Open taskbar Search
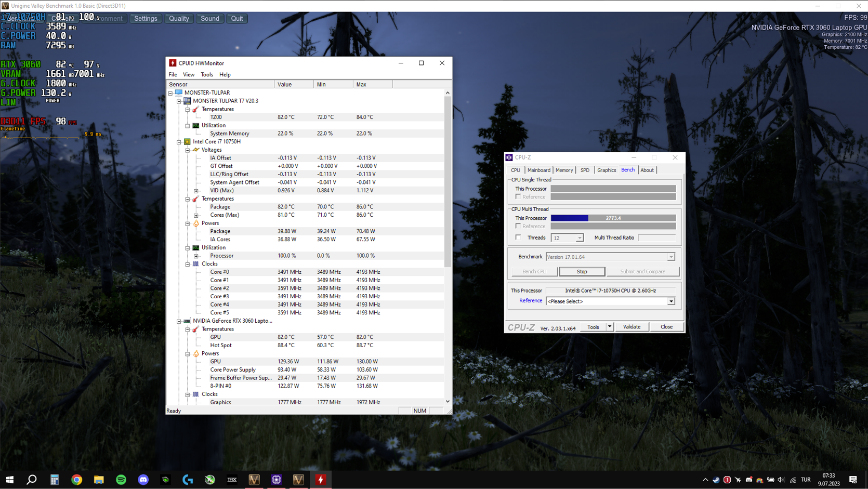 coord(32,480)
